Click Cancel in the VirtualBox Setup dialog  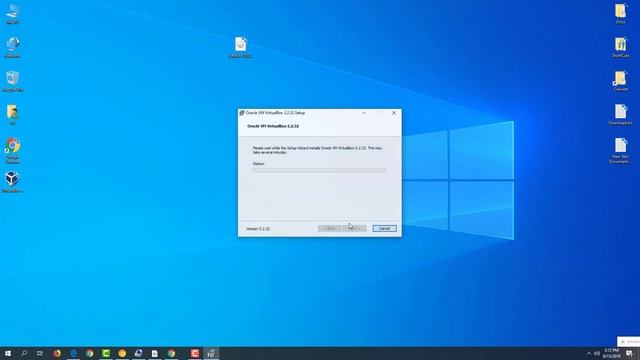pos(384,228)
